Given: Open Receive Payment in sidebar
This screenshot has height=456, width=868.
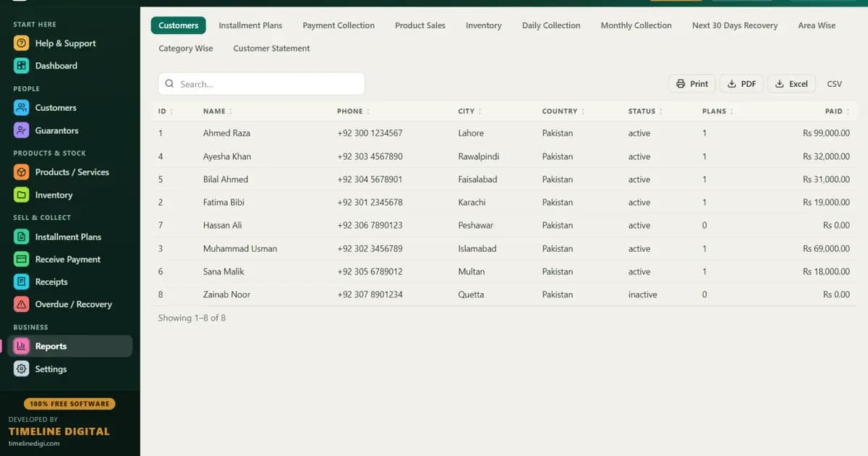Looking at the screenshot, I should pyautogui.click(x=70, y=259).
